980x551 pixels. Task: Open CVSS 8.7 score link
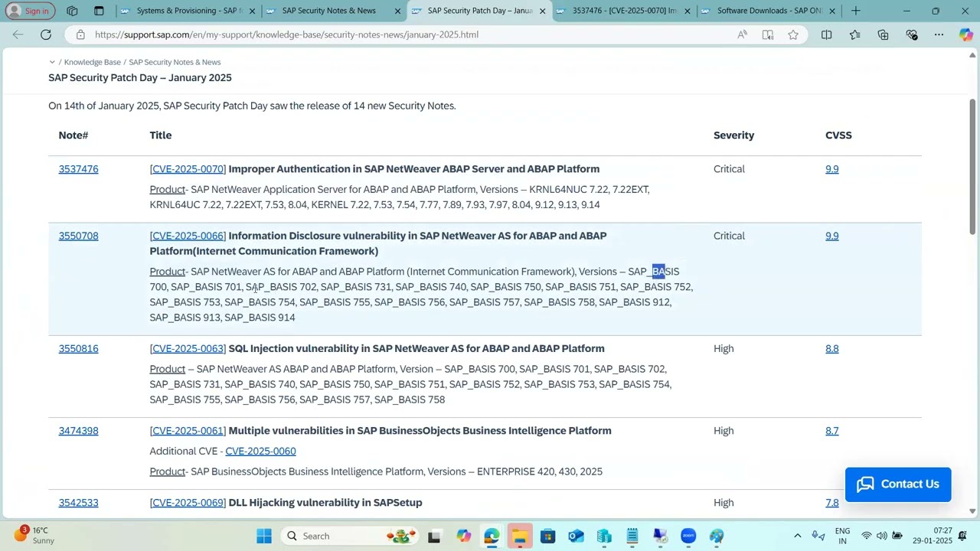coord(831,431)
